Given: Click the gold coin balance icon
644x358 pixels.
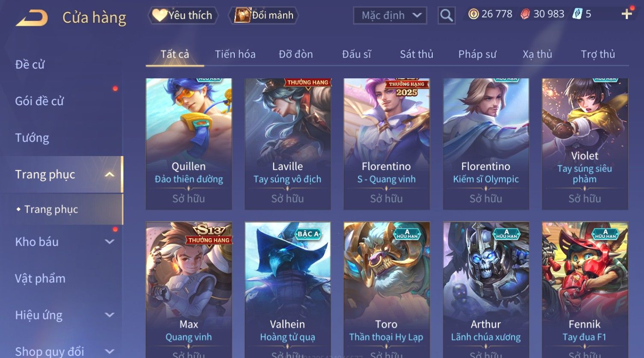Looking at the screenshot, I should pos(473,14).
